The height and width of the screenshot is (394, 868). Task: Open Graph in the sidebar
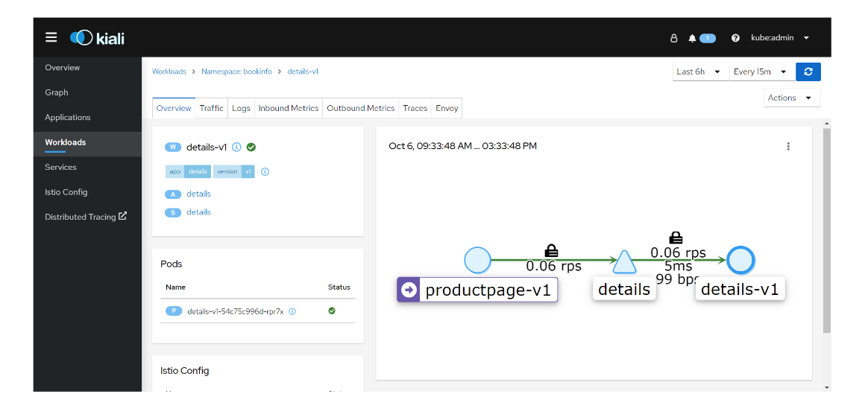(x=87, y=93)
